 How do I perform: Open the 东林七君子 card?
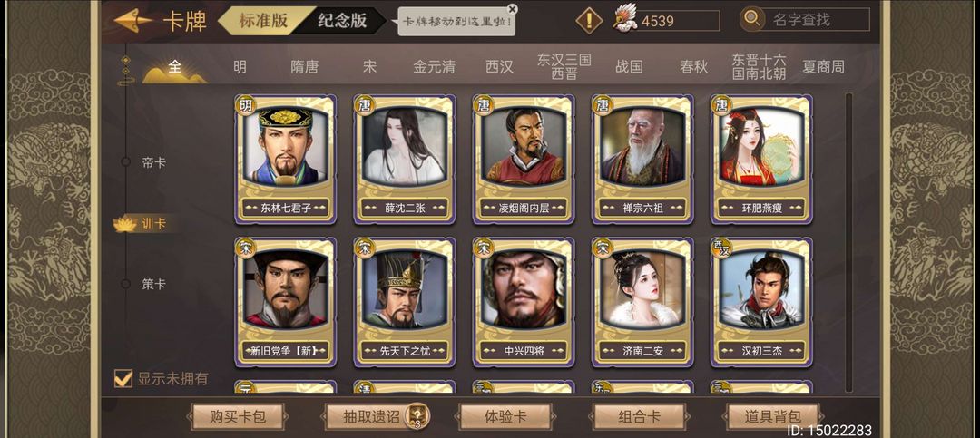click(x=286, y=159)
